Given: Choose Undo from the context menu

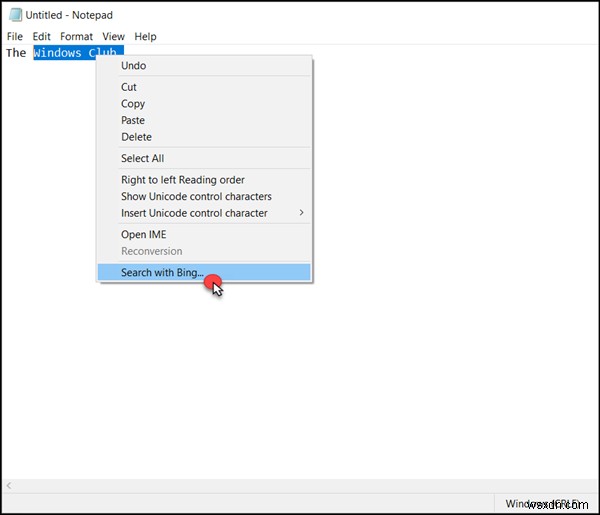Looking at the screenshot, I should coord(204,65).
